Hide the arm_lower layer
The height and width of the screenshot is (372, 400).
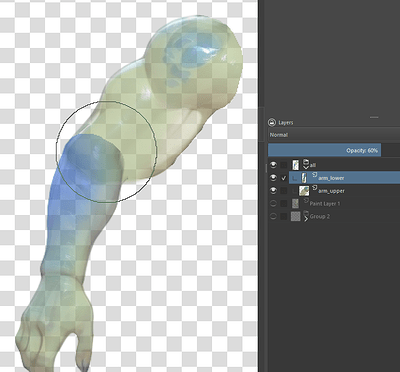click(273, 178)
